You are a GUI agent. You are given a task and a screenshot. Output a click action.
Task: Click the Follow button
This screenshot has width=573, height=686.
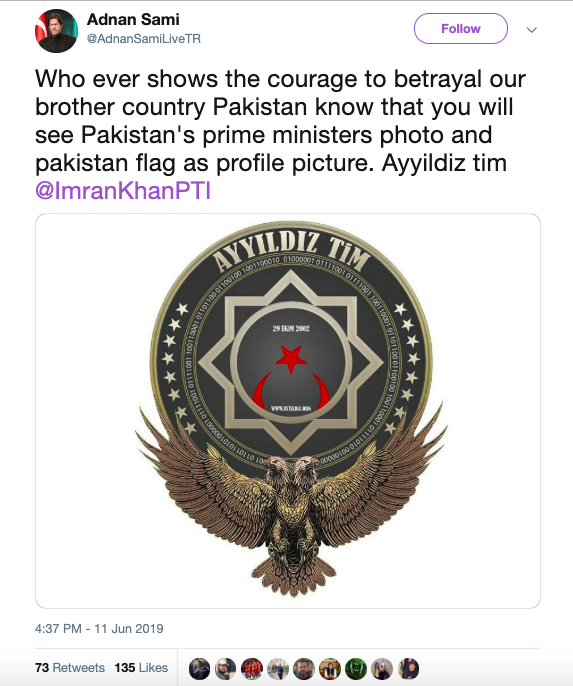coord(461,29)
